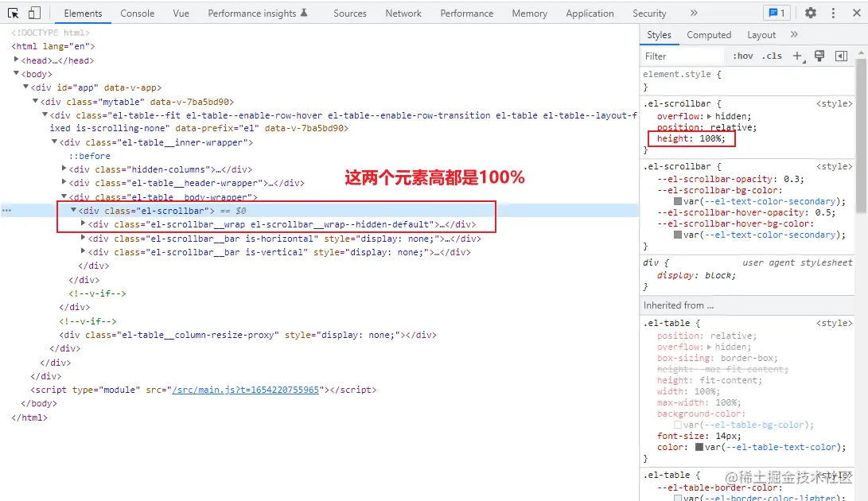The image size is (868, 501).
Task: Activate the inspect element picker icon
Action: (13, 13)
